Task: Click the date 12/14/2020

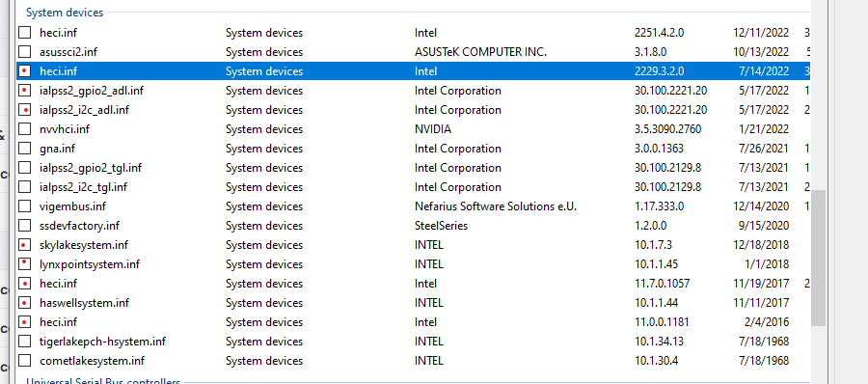Action: 760,206
